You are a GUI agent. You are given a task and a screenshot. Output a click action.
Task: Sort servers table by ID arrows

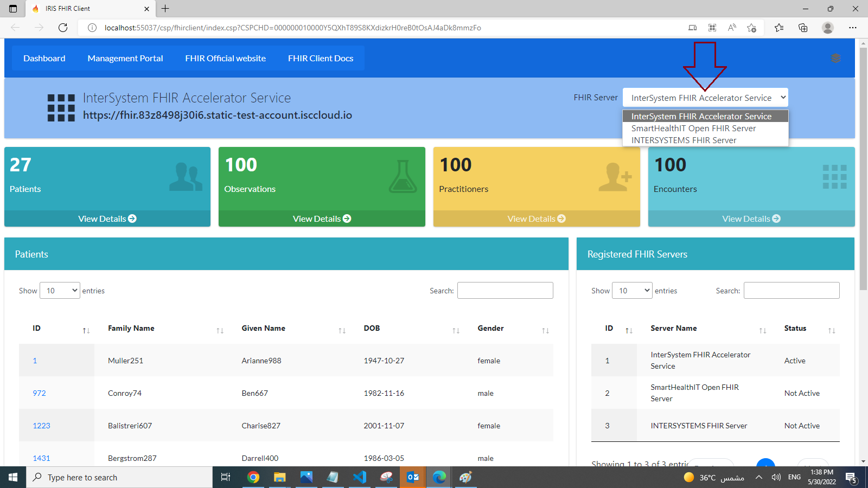[629, 331]
